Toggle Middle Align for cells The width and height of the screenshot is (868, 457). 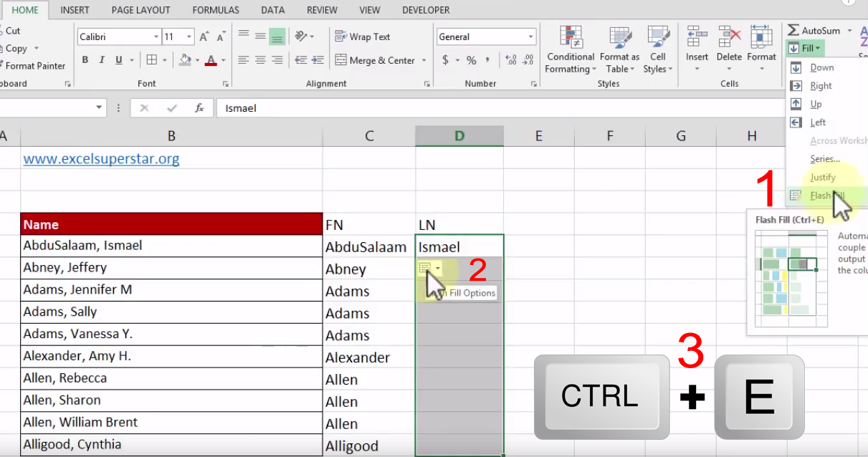(260, 37)
